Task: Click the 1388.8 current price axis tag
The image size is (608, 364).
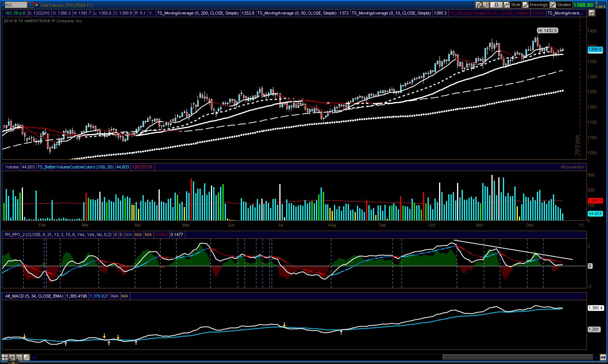Action: 595,50
